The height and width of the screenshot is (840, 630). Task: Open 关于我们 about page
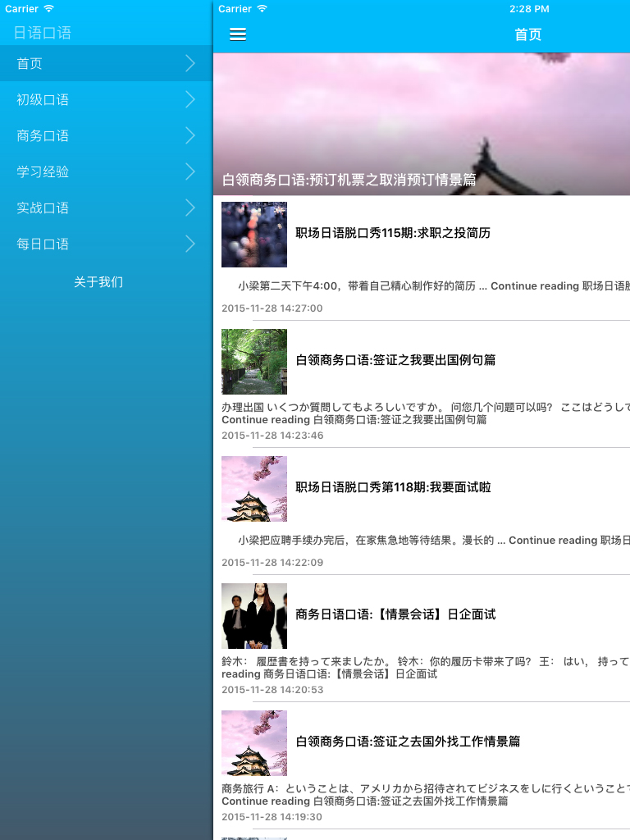pos(98,282)
